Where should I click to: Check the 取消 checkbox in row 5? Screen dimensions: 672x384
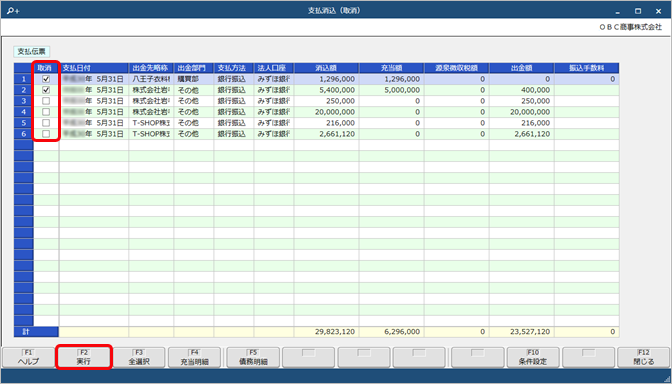coord(46,123)
